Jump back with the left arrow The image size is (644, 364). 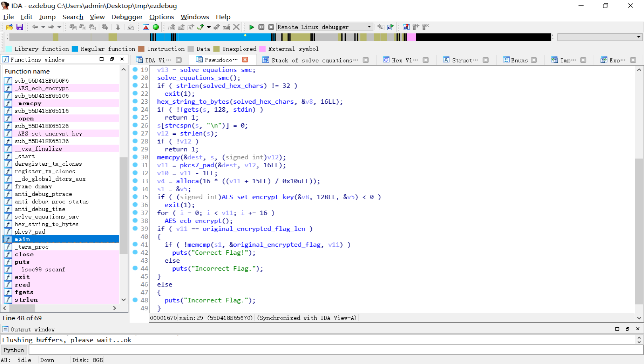[35, 27]
